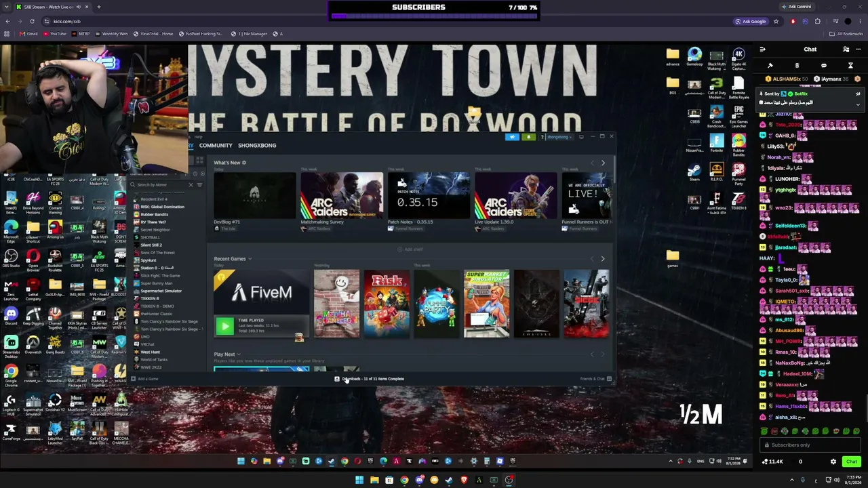Expand the pinned BotRix message chevron
Viewport: 868px width, 488px height.
pyautogui.click(x=858, y=104)
